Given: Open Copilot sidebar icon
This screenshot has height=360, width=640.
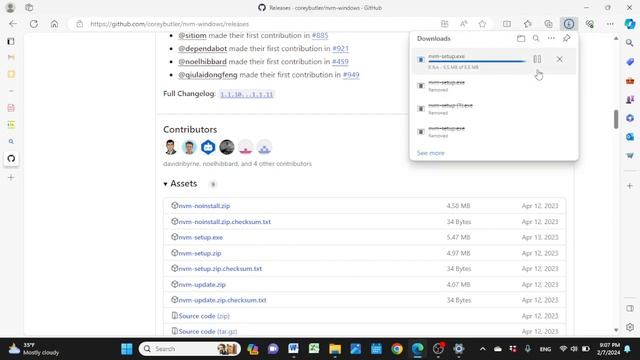Looking at the screenshot, I should [630, 24].
